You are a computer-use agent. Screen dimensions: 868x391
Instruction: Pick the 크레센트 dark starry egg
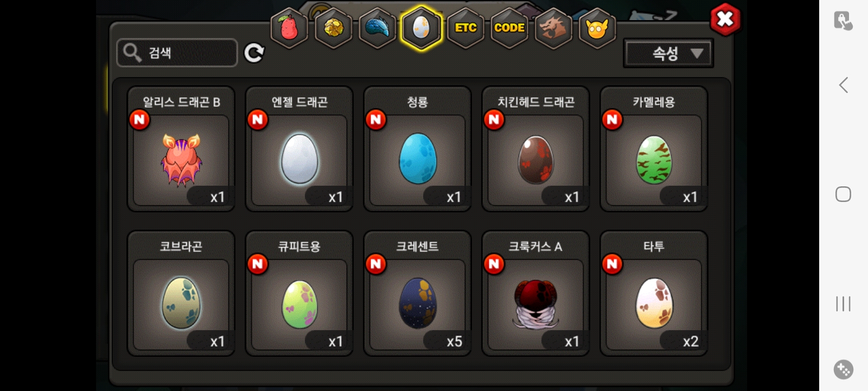pyautogui.click(x=418, y=293)
